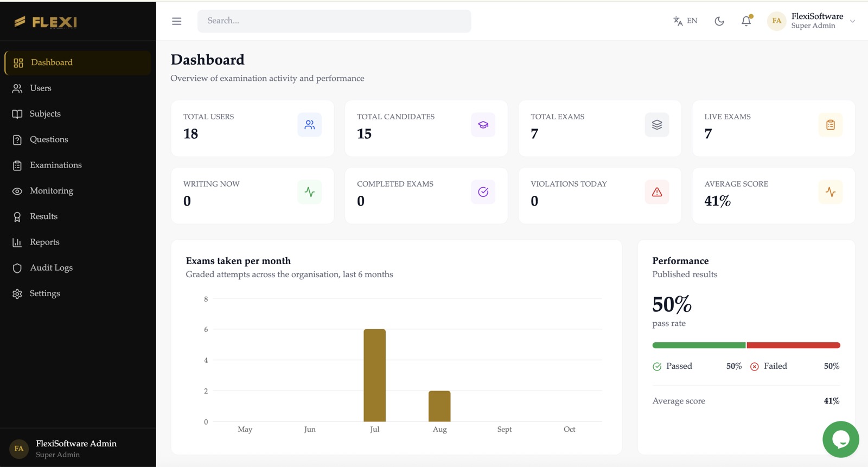Open the Subjects page
Screen dimensions: 868x467
[78, 114]
